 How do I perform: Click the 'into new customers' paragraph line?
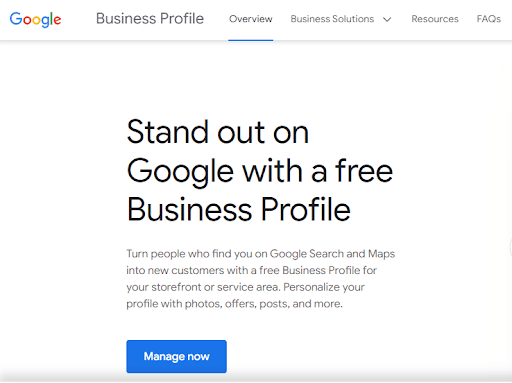point(251,270)
